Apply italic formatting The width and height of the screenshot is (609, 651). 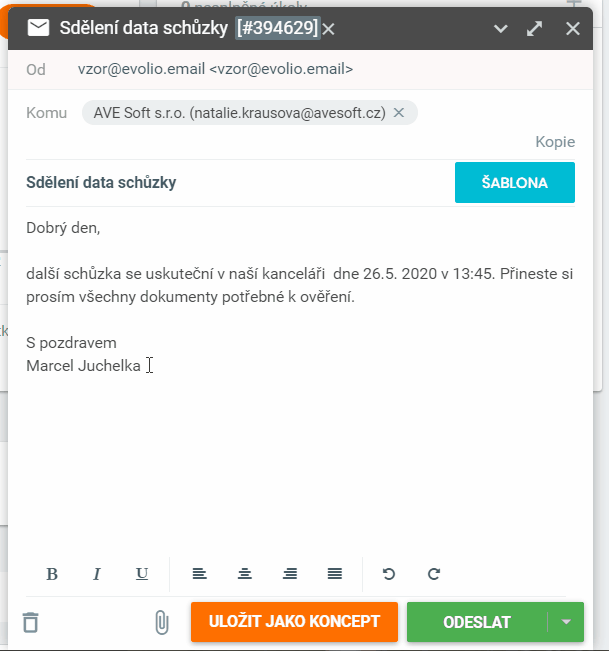(x=97, y=574)
